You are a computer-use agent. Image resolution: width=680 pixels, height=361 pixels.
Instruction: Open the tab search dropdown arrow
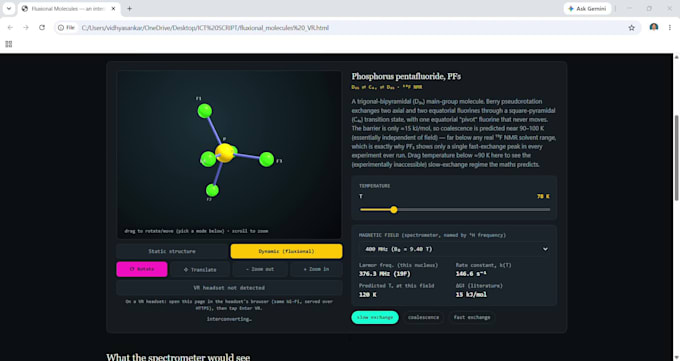coord(9,8)
